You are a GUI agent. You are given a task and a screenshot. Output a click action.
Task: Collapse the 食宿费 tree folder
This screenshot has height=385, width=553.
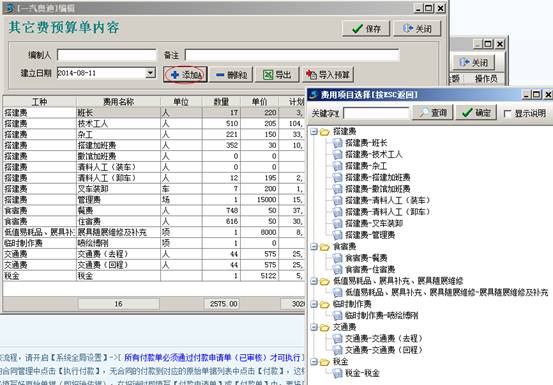click(314, 247)
